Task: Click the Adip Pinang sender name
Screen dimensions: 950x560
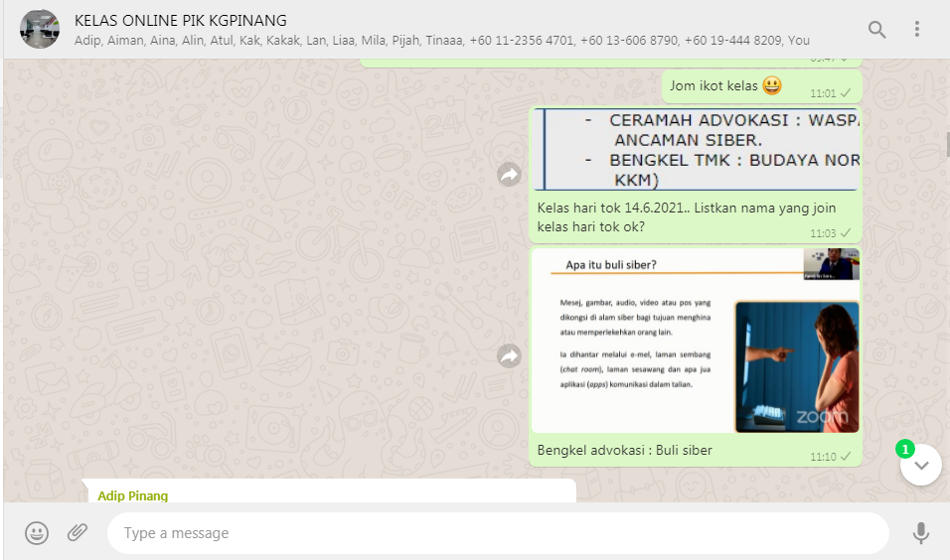Action: (133, 495)
